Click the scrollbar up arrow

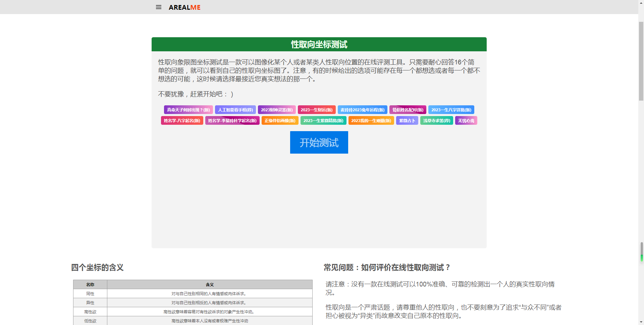pos(641,3)
